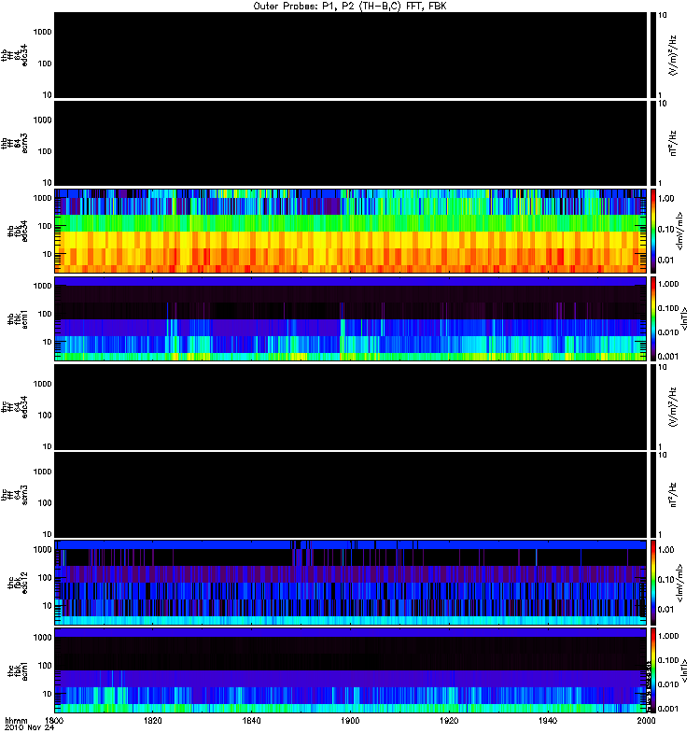
Task: Click the '0.001' color bar value of thb fbk scm1
Action: 668,357
